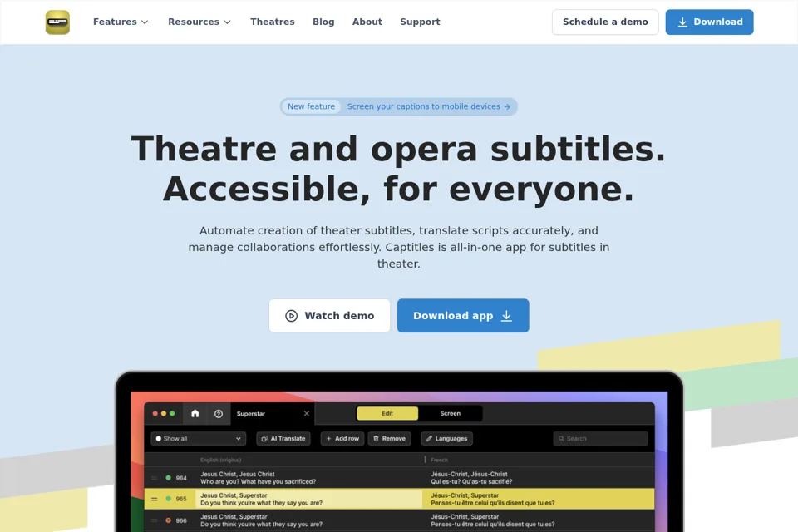Select highlighted French cell 'Penses-tu être celui' row 965
Viewport: 798px width, 532px height.
(539, 499)
